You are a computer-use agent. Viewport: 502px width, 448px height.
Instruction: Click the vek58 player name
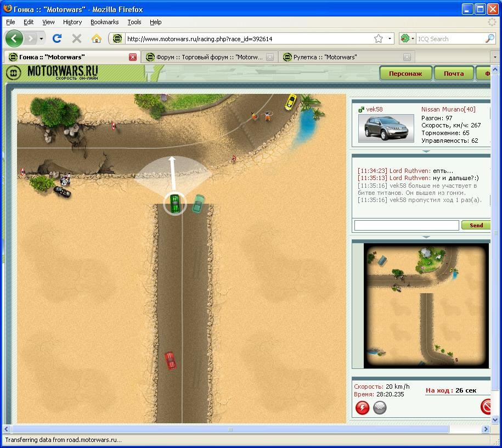pyautogui.click(x=374, y=109)
